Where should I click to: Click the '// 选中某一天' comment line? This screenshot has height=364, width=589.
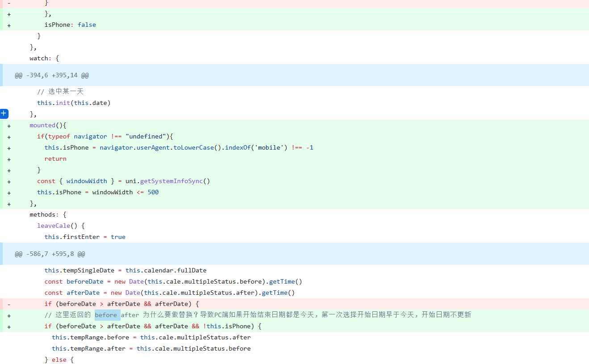[x=60, y=91]
